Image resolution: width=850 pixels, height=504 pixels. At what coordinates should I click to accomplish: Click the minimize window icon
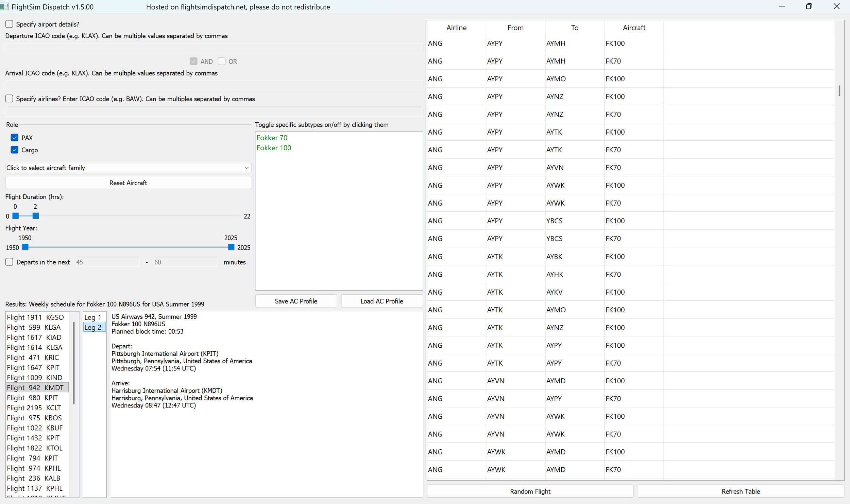782,6
